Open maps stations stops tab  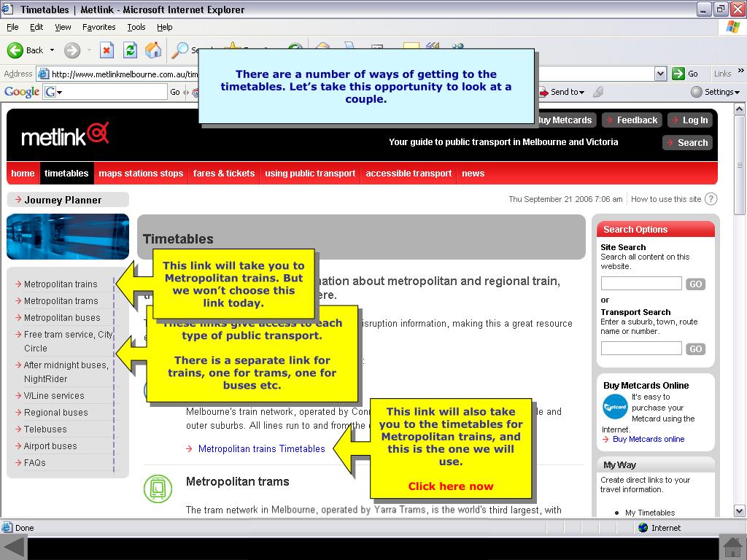pos(141,174)
